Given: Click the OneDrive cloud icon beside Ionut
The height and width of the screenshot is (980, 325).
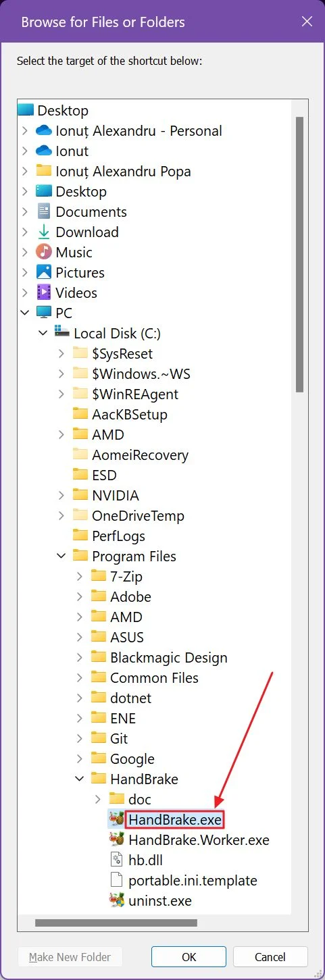Looking at the screenshot, I should 44,151.
